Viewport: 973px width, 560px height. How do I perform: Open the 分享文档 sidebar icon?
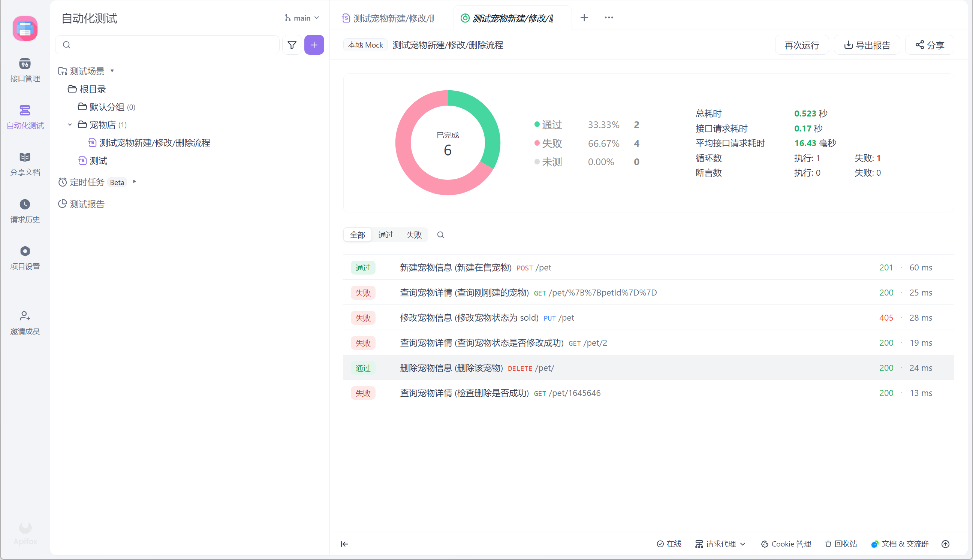(25, 157)
